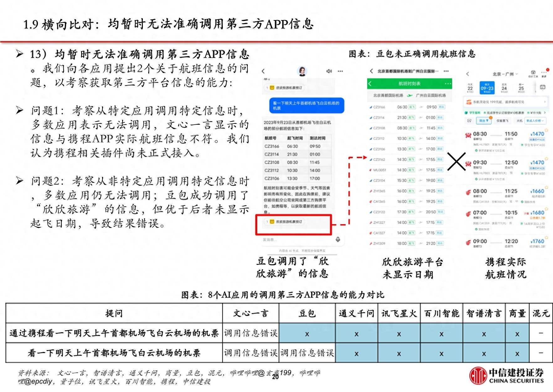Select the ¥1660 price of the 08:00 flight
The height and width of the screenshot is (392, 553).
tap(538, 191)
